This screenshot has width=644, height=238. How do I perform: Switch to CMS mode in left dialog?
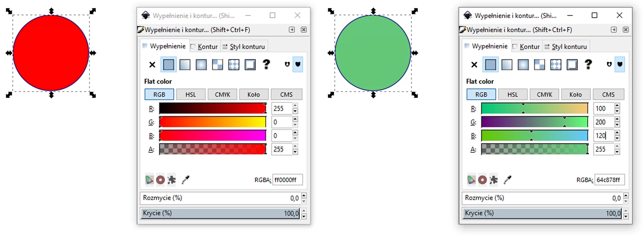click(x=286, y=95)
